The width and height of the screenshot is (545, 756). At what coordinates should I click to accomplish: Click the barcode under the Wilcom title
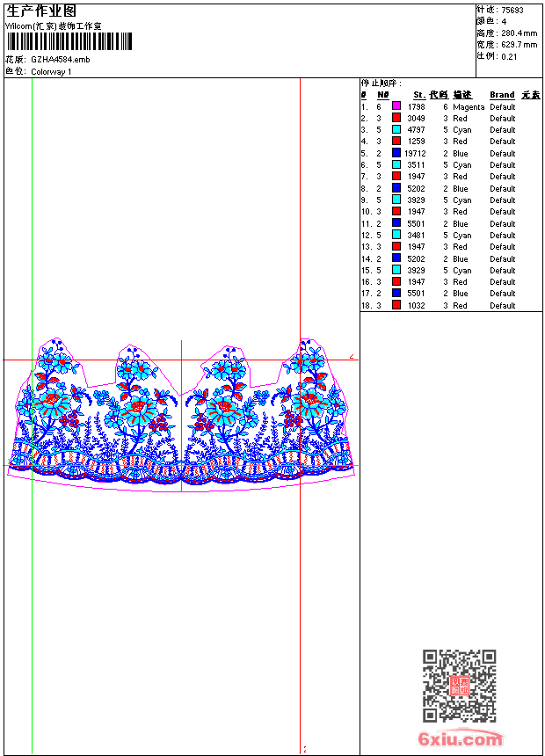pyautogui.click(x=69, y=41)
